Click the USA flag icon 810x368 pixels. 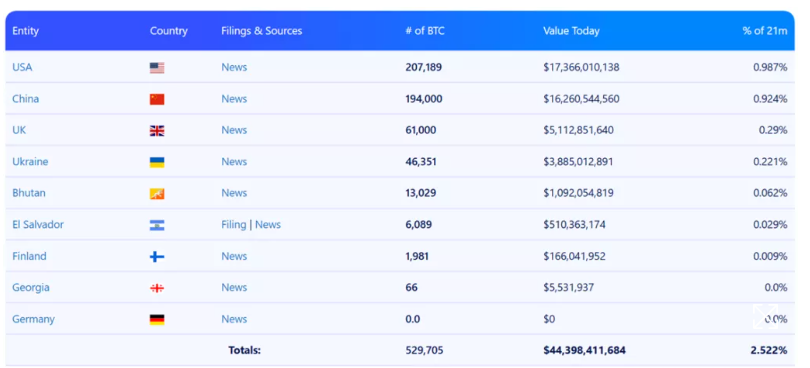[157, 68]
